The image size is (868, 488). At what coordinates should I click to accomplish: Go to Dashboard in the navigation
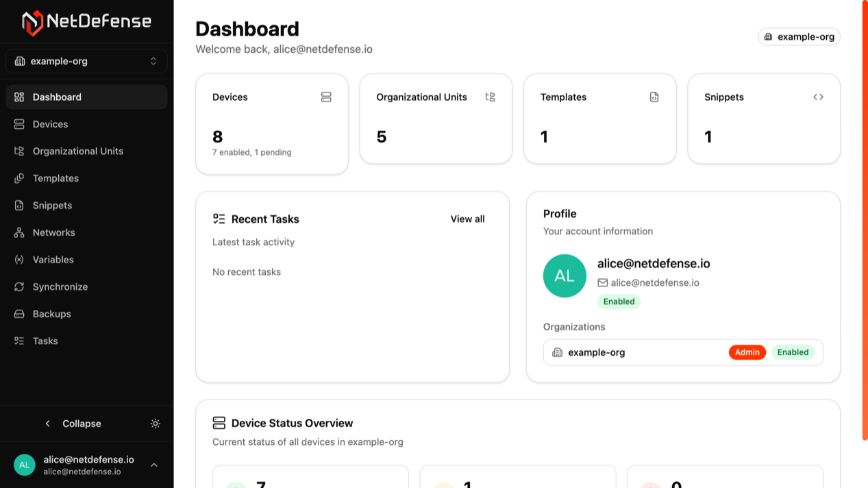(57, 97)
